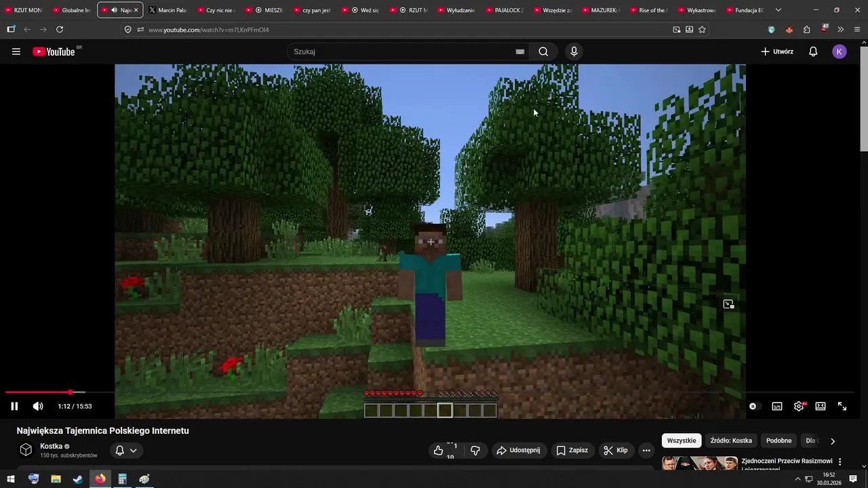868x488 pixels.
Task: Enter full screen mode
Action: (x=842, y=406)
